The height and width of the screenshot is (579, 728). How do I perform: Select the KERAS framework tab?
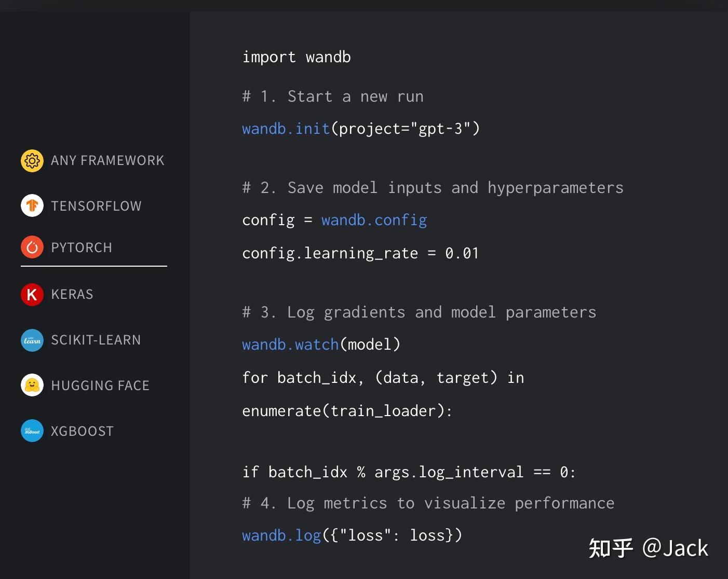point(72,294)
